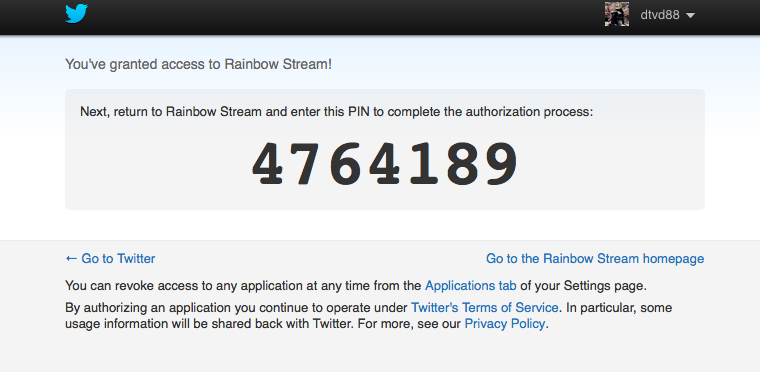Open the Applications tab link
This screenshot has width=760, height=372.
click(x=470, y=286)
